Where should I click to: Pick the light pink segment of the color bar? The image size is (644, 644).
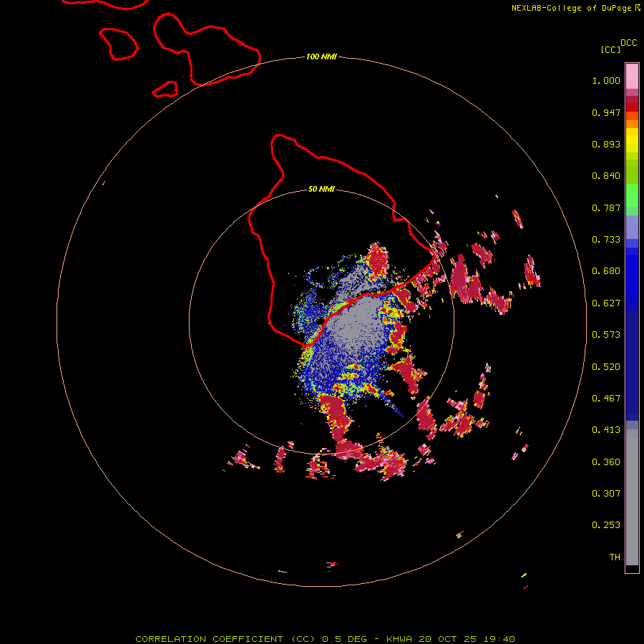pos(632,76)
